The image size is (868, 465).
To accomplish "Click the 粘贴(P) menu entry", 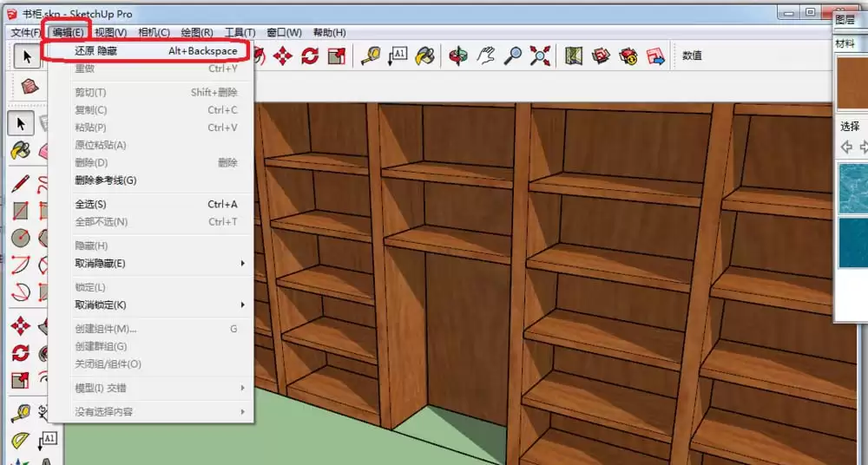I will (150, 128).
